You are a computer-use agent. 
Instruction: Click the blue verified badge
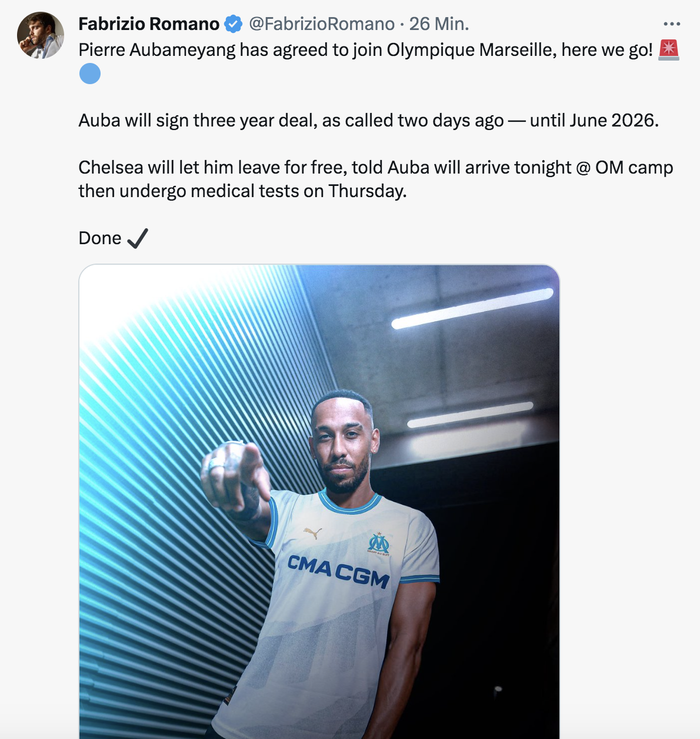coord(234,24)
